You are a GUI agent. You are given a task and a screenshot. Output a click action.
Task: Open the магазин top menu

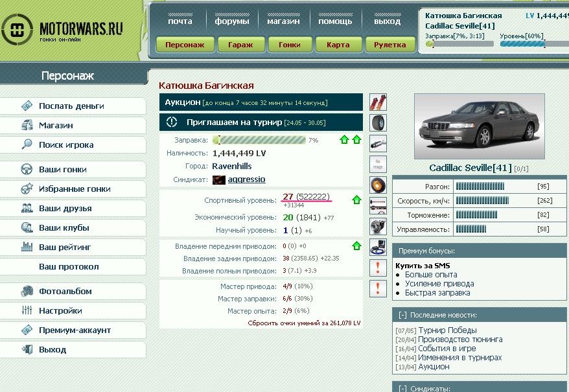[283, 21]
